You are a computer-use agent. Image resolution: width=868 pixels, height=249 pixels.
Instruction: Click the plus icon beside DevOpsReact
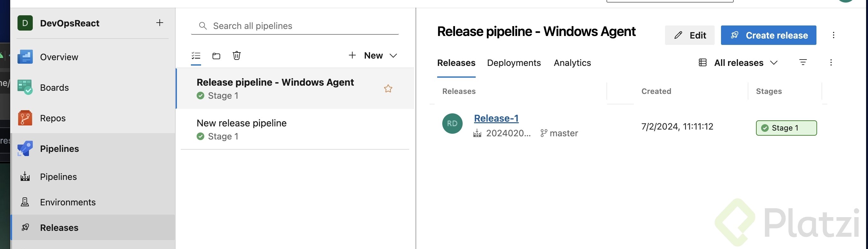click(x=160, y=23)
